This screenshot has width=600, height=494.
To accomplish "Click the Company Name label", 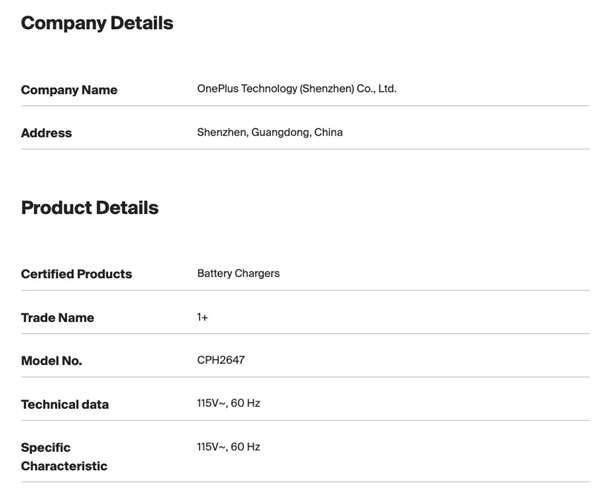I will pos(69,90).
